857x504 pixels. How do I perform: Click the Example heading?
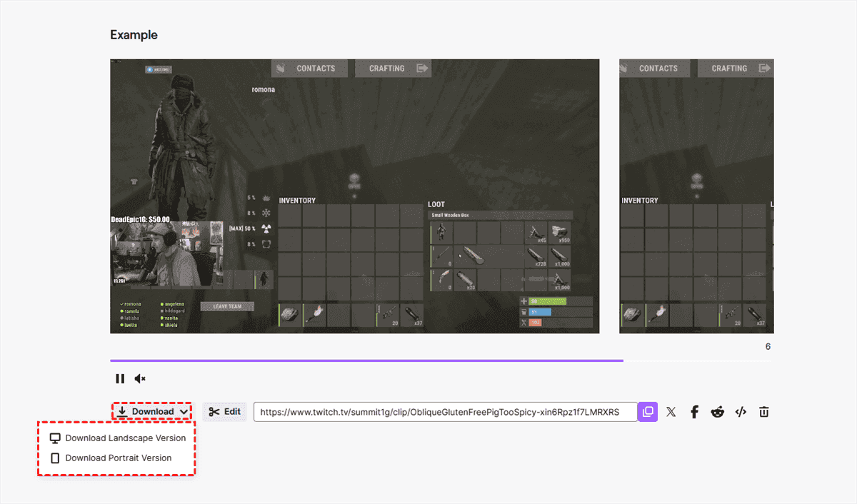(x=134, y=35)
